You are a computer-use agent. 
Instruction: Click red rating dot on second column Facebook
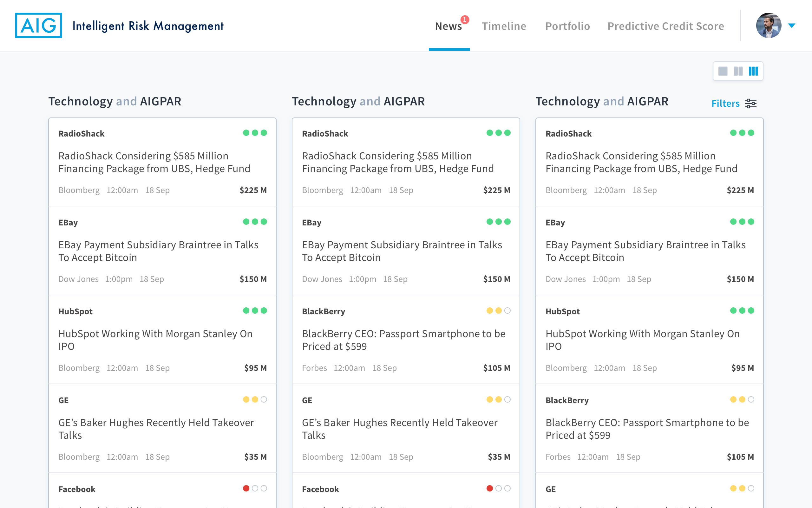[x=490, y=488]
